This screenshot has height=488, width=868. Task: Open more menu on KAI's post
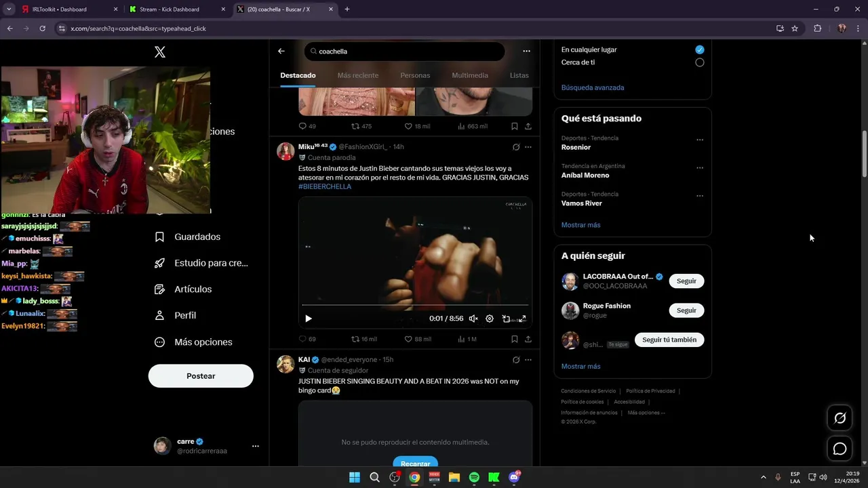click(x=528, y=360)
